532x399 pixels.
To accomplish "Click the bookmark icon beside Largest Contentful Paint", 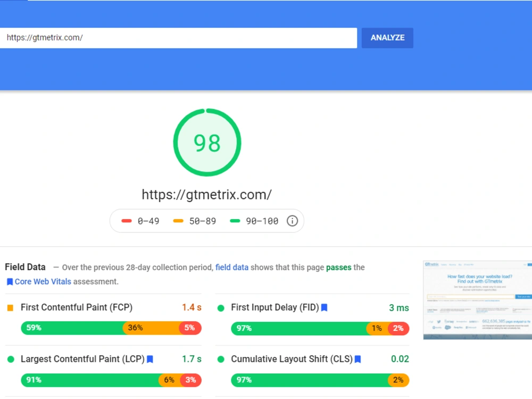I will [x=150, y=359].
